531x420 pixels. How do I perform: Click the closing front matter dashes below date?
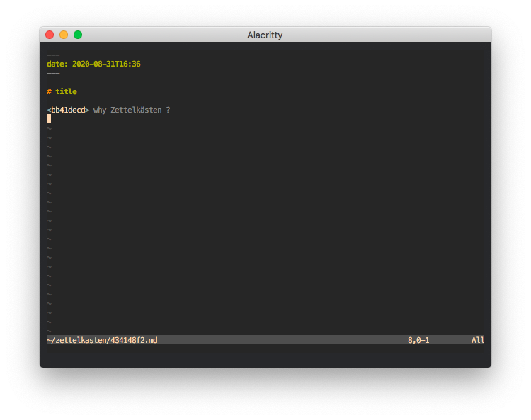(53, 73)
